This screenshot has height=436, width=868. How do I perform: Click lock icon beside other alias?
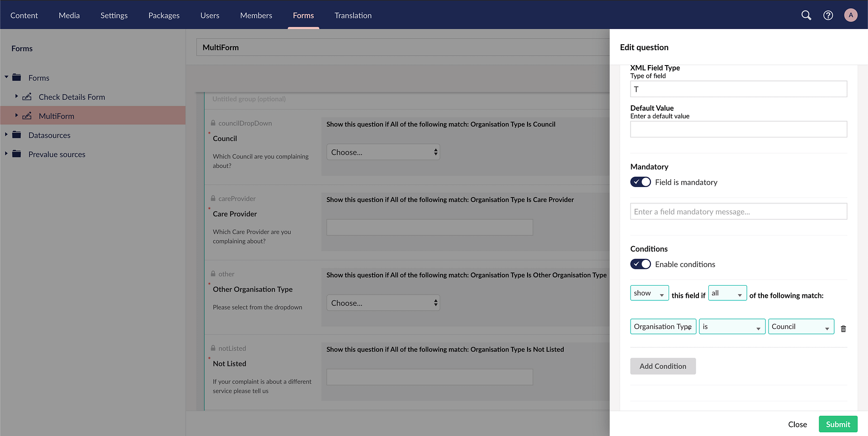coord(213,274)
